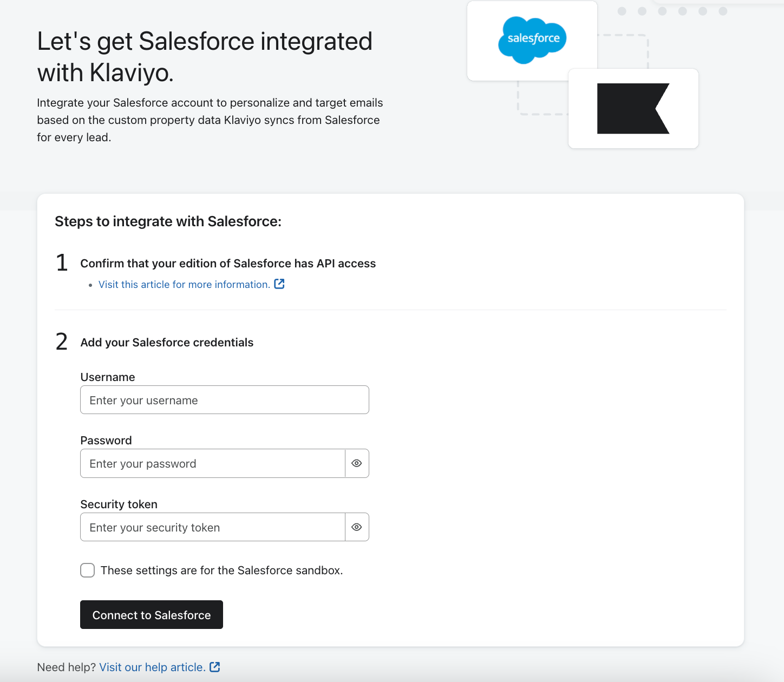Select the Security token input box
Image resolution: width=784 pixels, height=682 pixels.
(212, 527)
